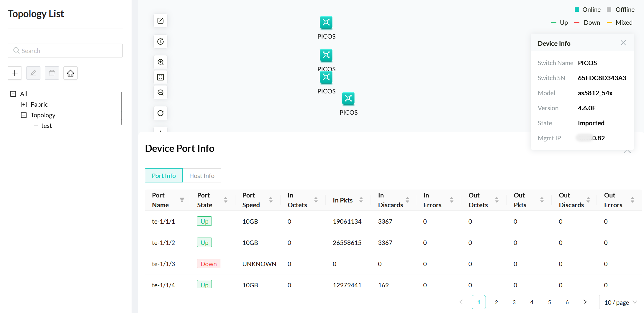The image size is (644, 313).
Task: Zoom in on the topology canvas
Action: (160, 62)
